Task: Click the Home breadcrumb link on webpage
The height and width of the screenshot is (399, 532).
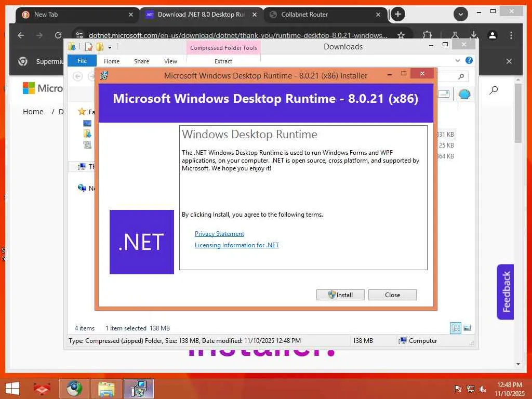Action: [x=33, y=112]
